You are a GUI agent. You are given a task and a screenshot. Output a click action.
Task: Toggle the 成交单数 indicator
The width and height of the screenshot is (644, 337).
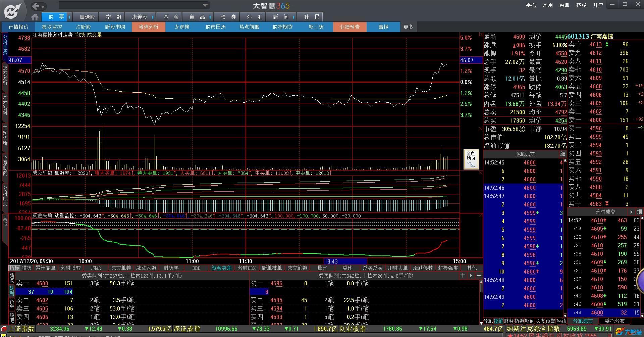pyautogui.click(x=121, y=268)
